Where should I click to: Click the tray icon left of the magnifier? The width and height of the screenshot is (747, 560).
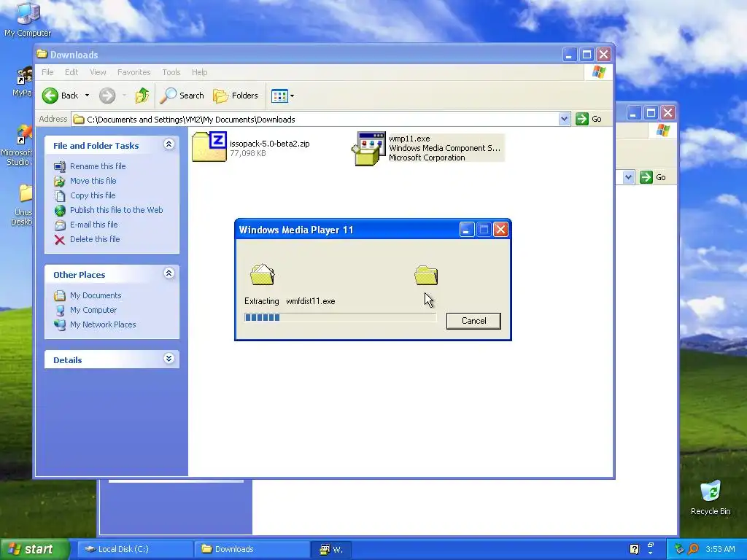coord(679,549)
